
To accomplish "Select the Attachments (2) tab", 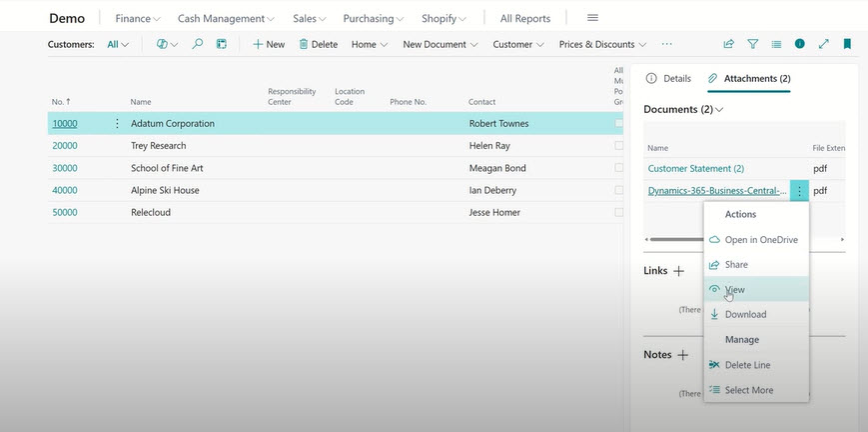I will [749, 78].
